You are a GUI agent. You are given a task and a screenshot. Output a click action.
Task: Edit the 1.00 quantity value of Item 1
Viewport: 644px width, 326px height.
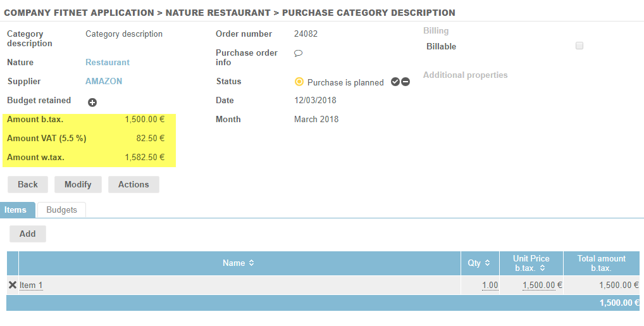coord(490,285)
